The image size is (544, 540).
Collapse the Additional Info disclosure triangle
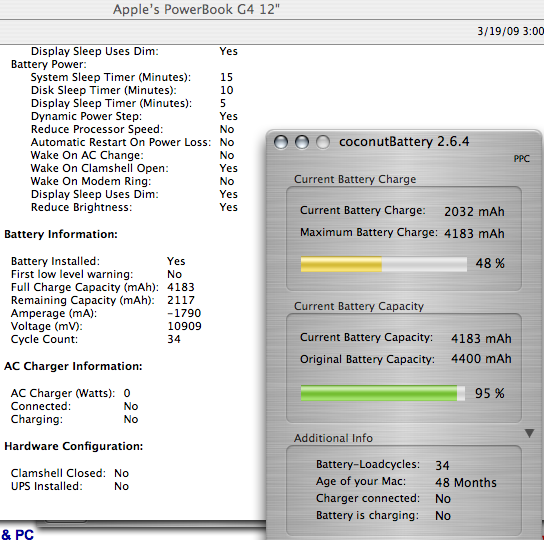point(529,433)
